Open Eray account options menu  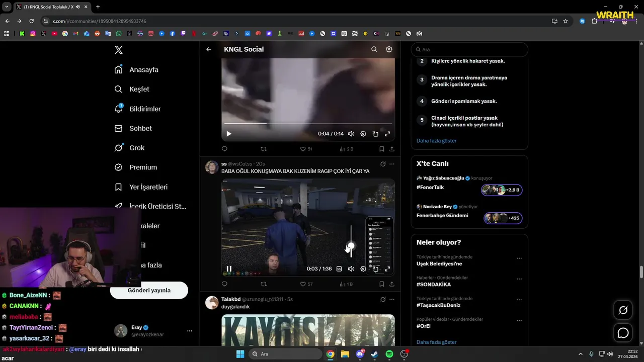pyautogui.click(x=190, y=331)
